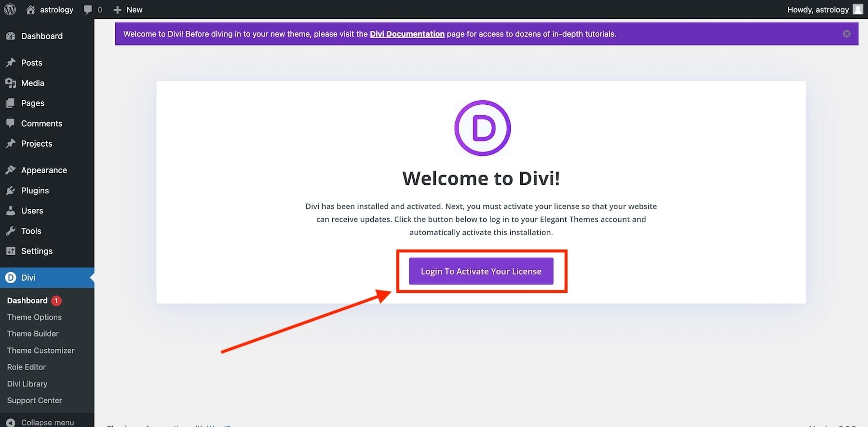Open Theme Options submenu
Screen dimensions: 868x427
[34, 317]
